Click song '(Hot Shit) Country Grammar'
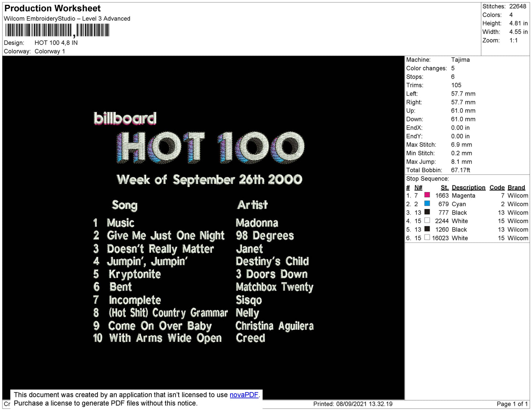Viewport: 532px width, 411px height. tap(168, 313)
